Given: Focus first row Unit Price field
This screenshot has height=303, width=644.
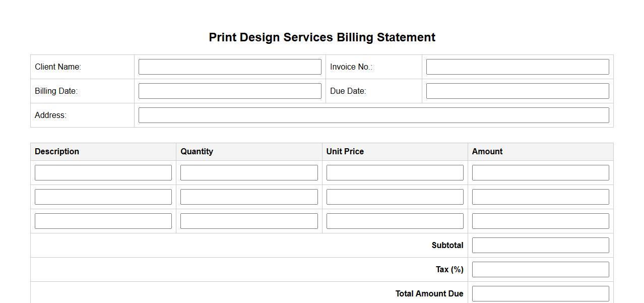Looking at the screenshot, I should tap(395, 173).
